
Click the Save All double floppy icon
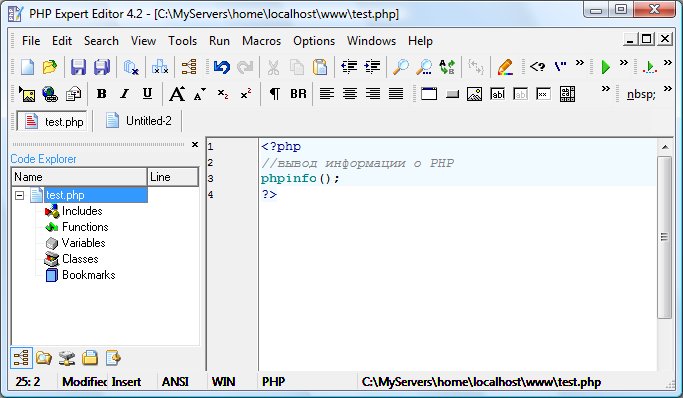click(101, 67)
